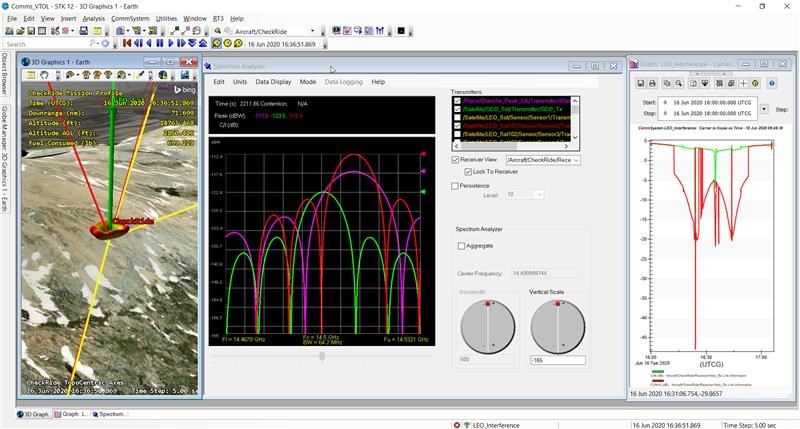Enable the Persistence checkbox

pos(455,186)
